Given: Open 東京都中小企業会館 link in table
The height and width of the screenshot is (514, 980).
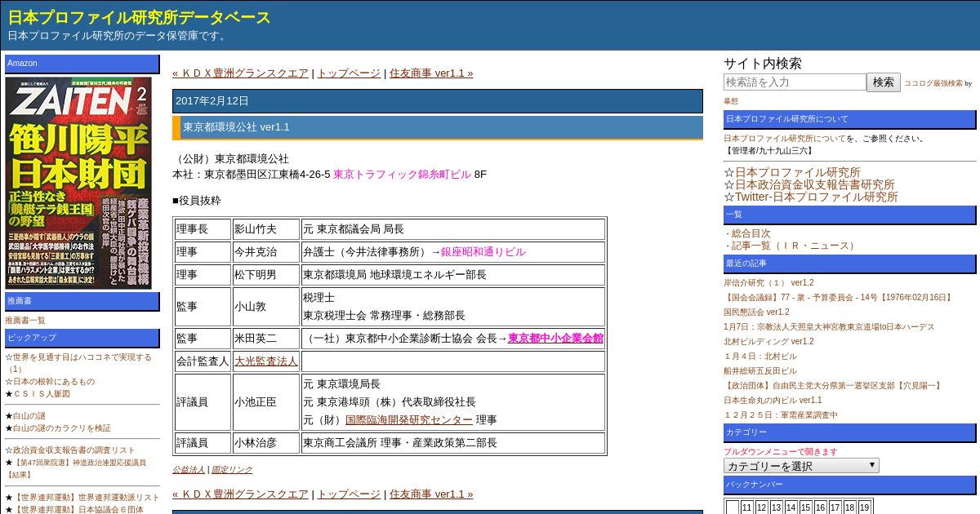Looking at the screenshot, I should tap(555, 338).
